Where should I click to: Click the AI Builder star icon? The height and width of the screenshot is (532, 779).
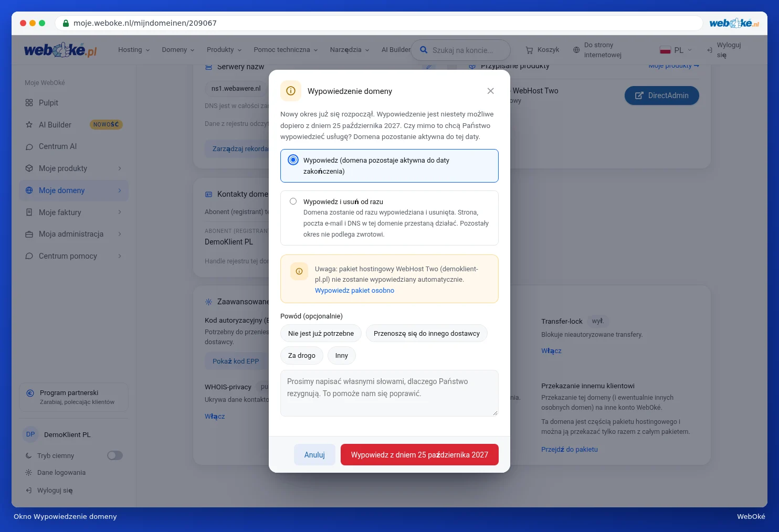click(x=29, y=125)
